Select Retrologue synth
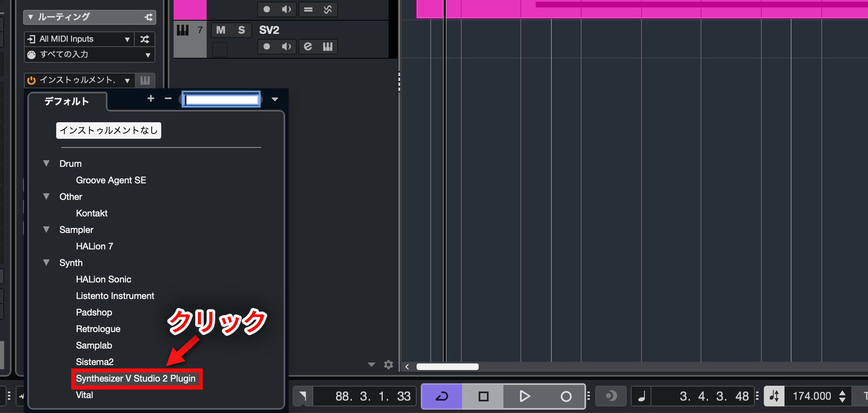The width and height of the screenshot is (868, 413). (98, 329)
